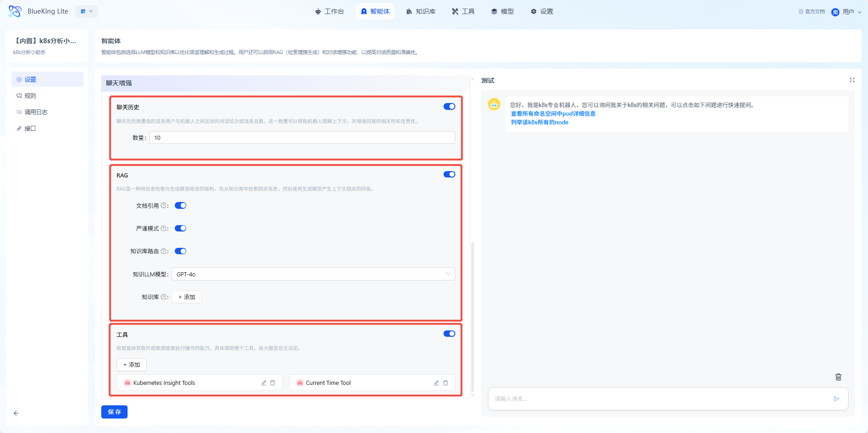868x433 pixels.
Task: Open the knowledge LLM model GPT-4o dropdown
Action: tap(313, 274)
